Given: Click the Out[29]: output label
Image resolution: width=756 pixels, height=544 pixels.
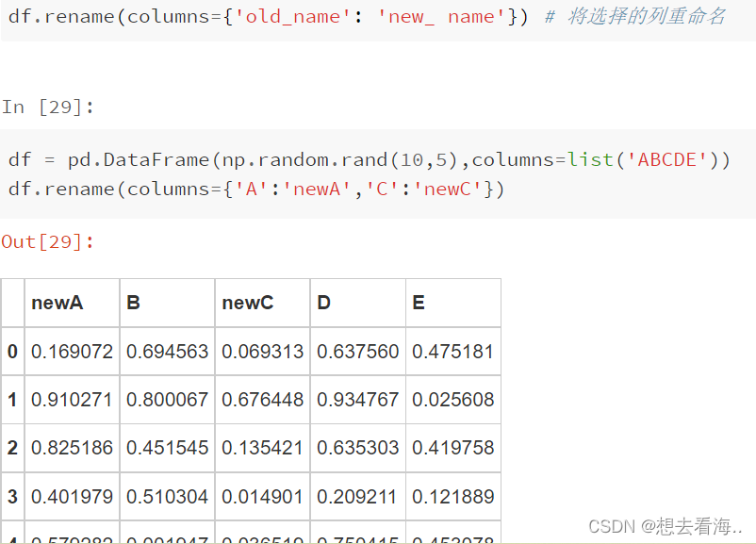Looking at the screenshot, I should point(48,241).
